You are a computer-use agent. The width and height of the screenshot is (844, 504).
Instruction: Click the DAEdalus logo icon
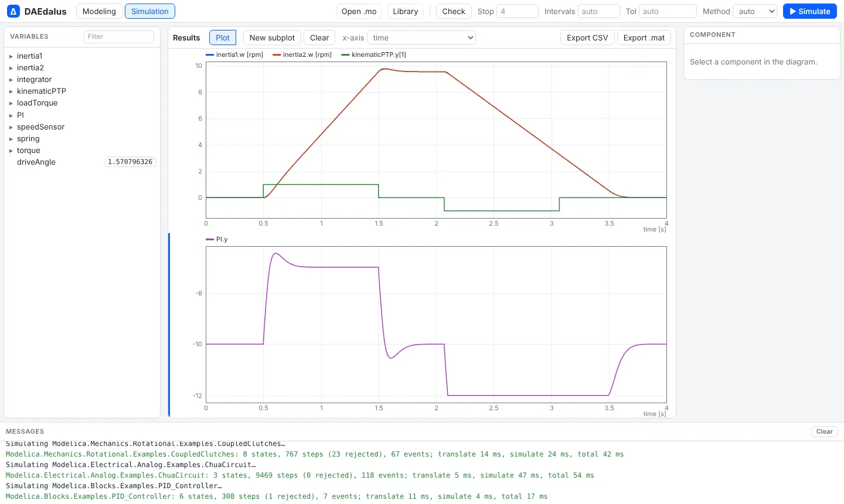(x=13, y=11)
